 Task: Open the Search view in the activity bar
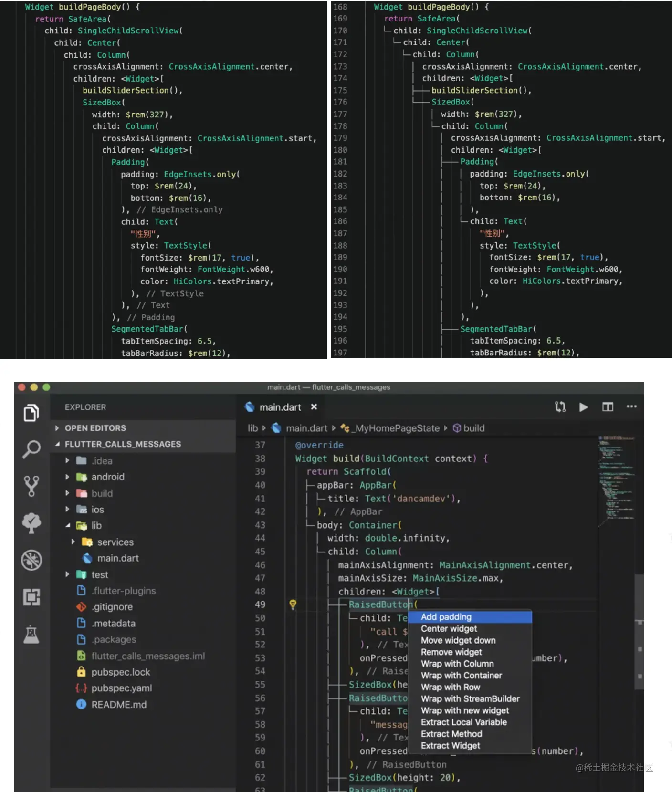[x=31, y=449]
